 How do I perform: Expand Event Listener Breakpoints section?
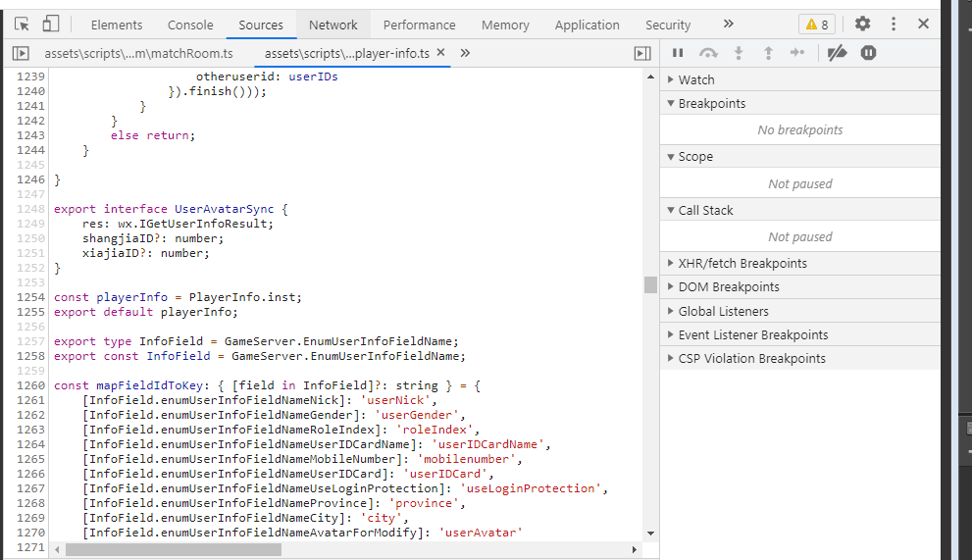(800, 334)
